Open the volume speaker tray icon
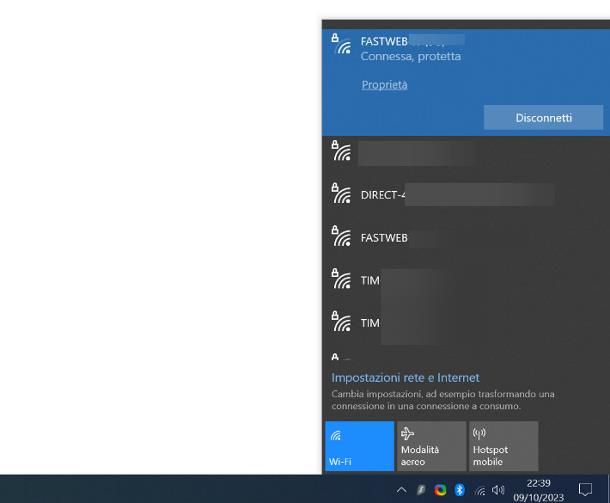This screenshot has width=610, height=503. pyautogui.click(x=498, y=490)
